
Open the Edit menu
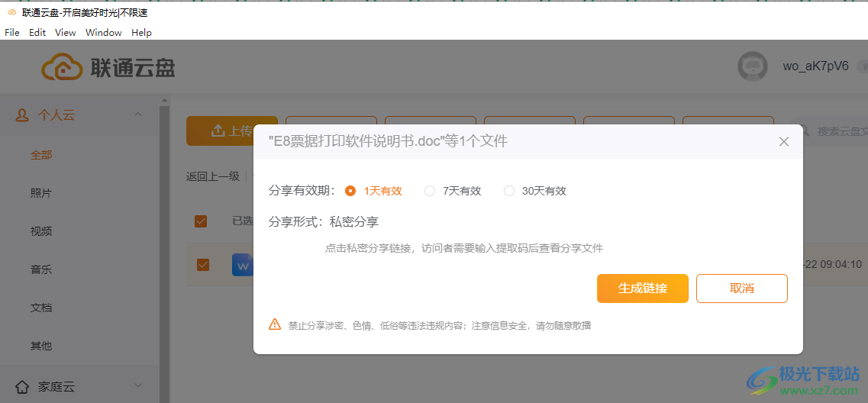tap(37, 33)
